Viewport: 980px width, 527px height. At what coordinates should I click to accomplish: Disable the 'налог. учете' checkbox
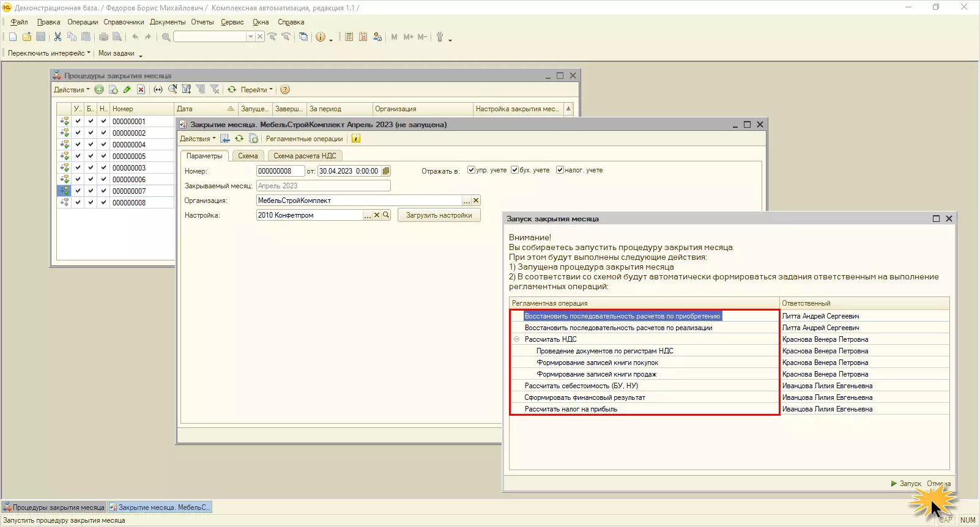[x=560, y=170]
